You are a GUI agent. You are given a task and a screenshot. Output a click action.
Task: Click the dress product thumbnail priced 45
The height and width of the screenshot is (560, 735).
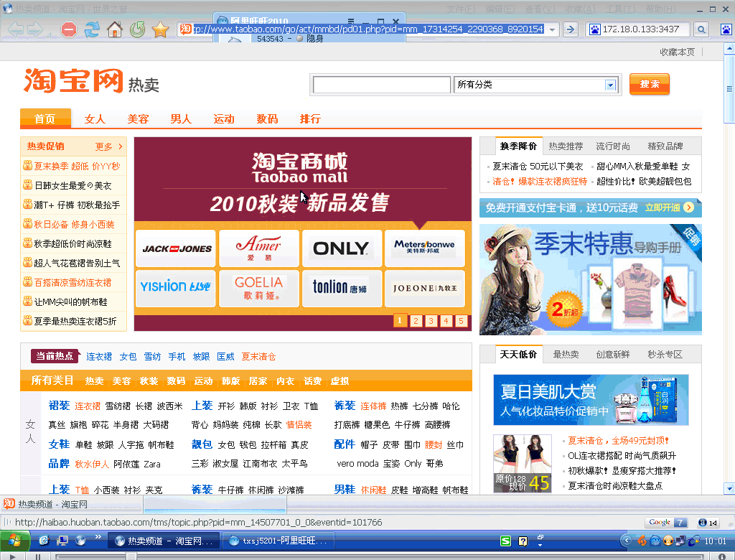coord(523,463)
